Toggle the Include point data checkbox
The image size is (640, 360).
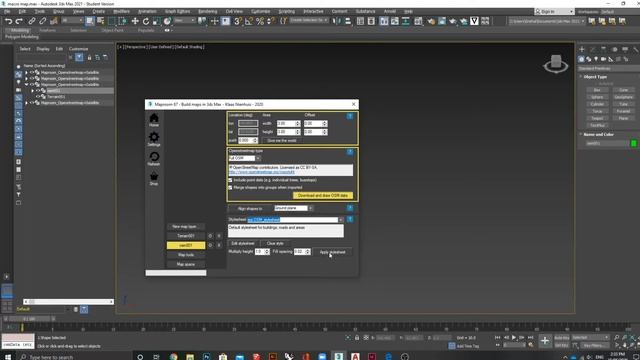[x=230, y=180]
